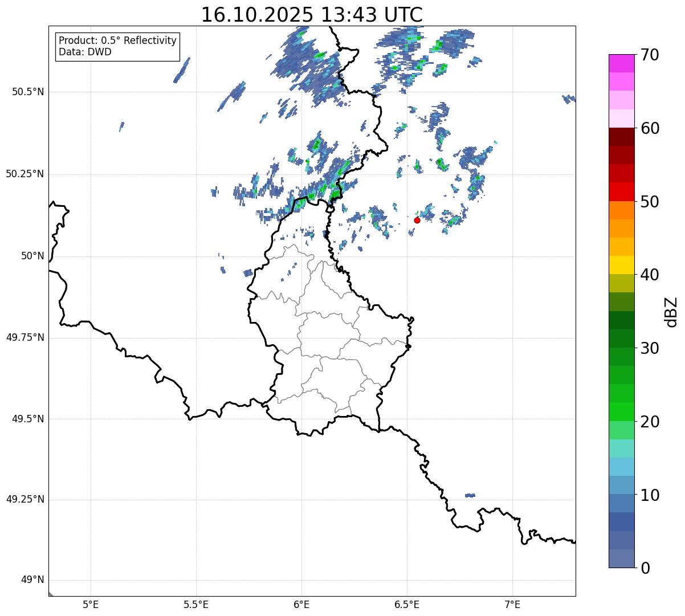This screenshot has width=685, height=616.
Task: Click the "Product: 0.5° Reflectivity" text
Action: pos(117,41)
